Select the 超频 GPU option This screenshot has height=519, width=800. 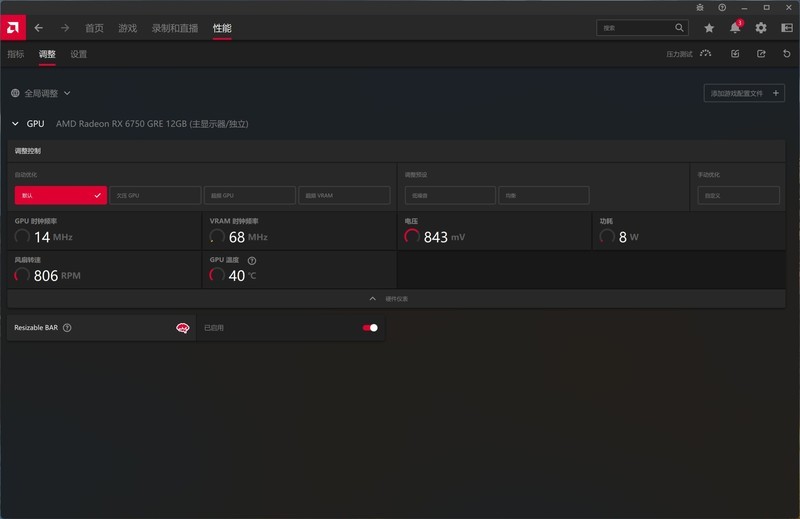pos(249,195)
